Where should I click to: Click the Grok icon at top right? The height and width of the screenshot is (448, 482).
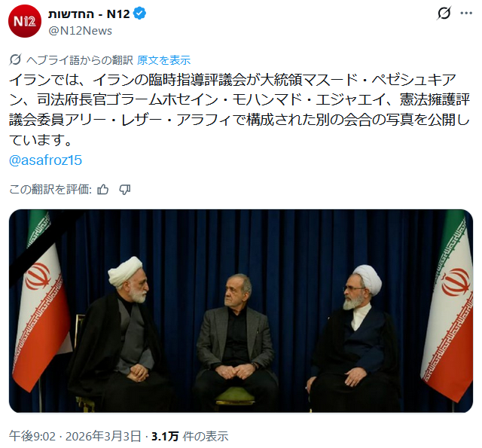(x=444, y=14)
